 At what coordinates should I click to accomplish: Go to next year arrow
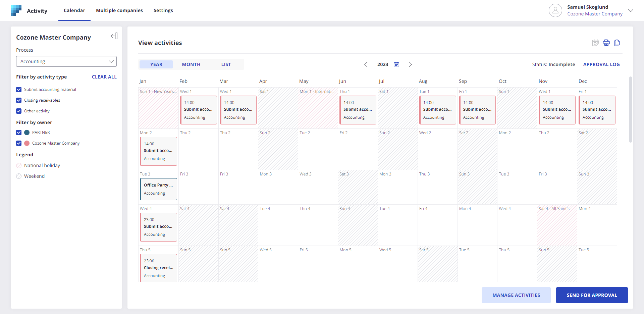click(410, 64)
